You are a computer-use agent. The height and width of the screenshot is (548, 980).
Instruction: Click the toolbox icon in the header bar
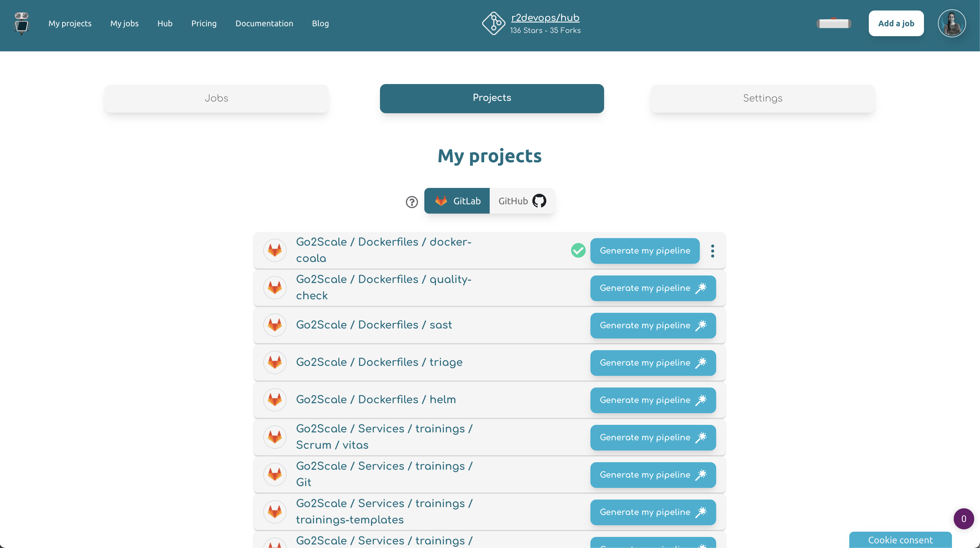tap(833, 23)
